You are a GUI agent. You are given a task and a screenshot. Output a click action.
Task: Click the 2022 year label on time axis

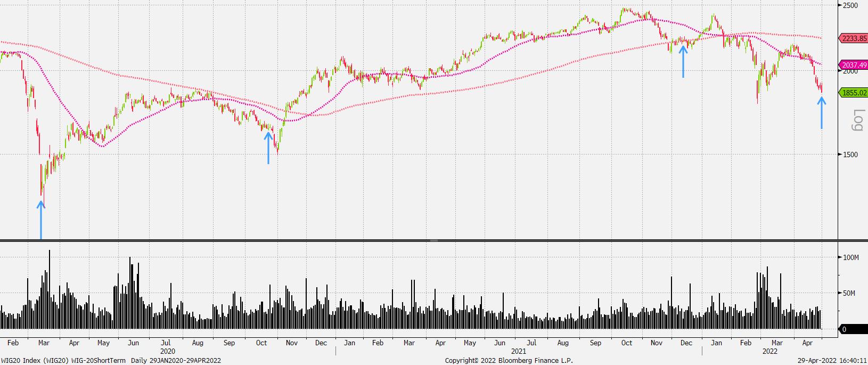[x=770, y=351]
